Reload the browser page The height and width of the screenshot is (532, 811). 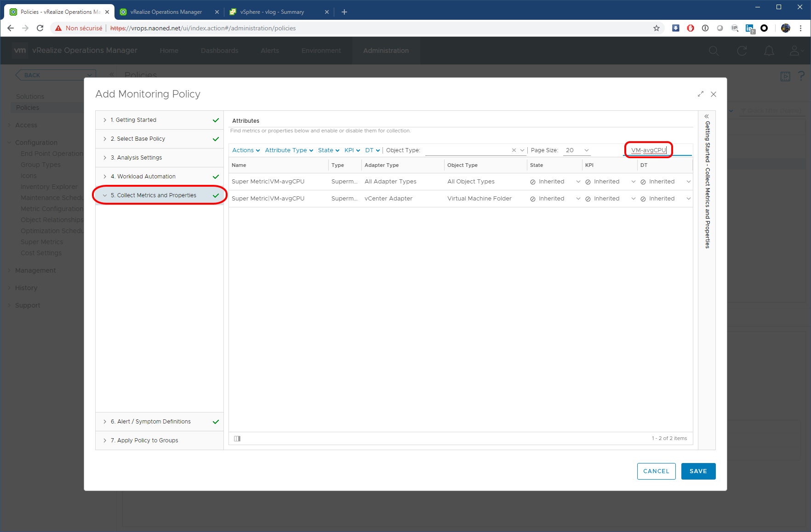(40, 28)
